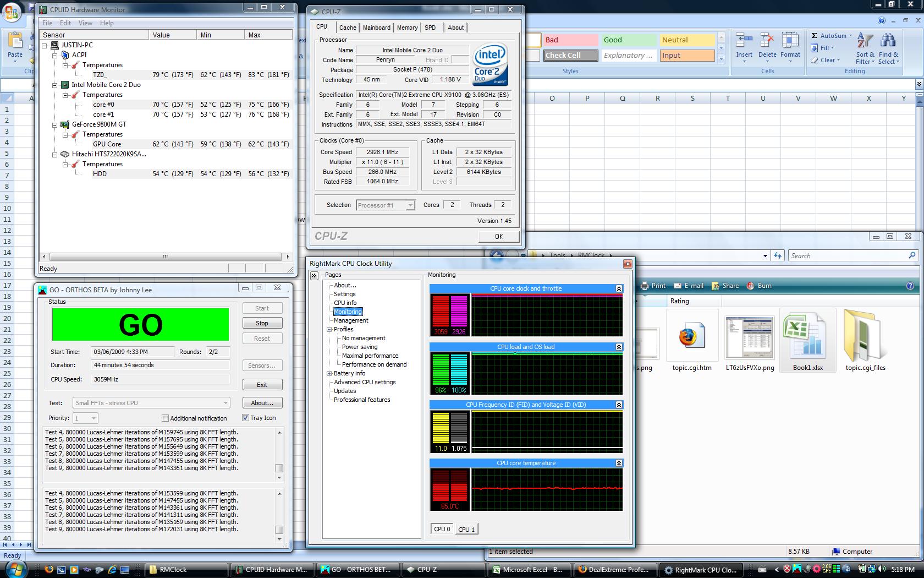Collapse the Intel Mobile Core 2 Duo node
The height and width of the screenshot is (578, 924).
pyautogui.click(x=54, y=85)
